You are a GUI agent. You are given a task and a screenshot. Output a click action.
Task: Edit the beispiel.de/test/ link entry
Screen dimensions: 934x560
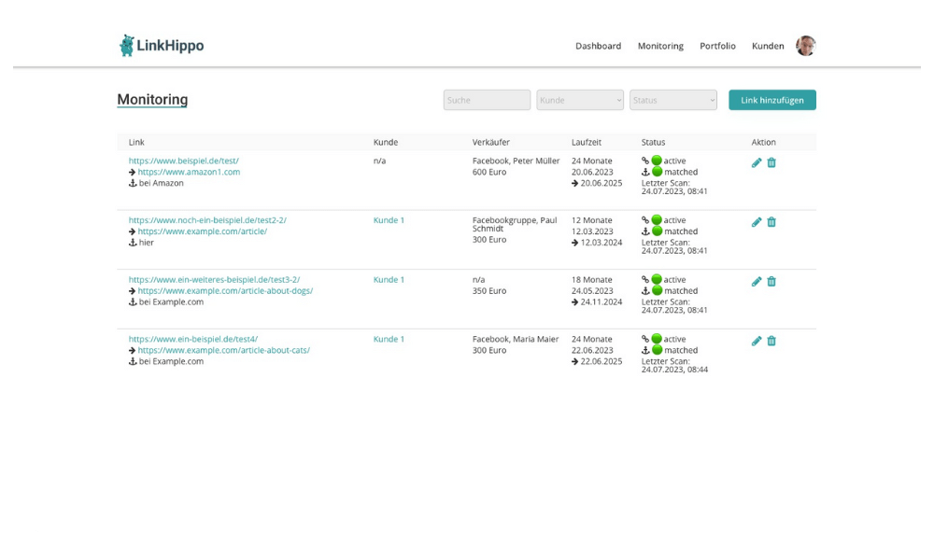coord(757,162)
